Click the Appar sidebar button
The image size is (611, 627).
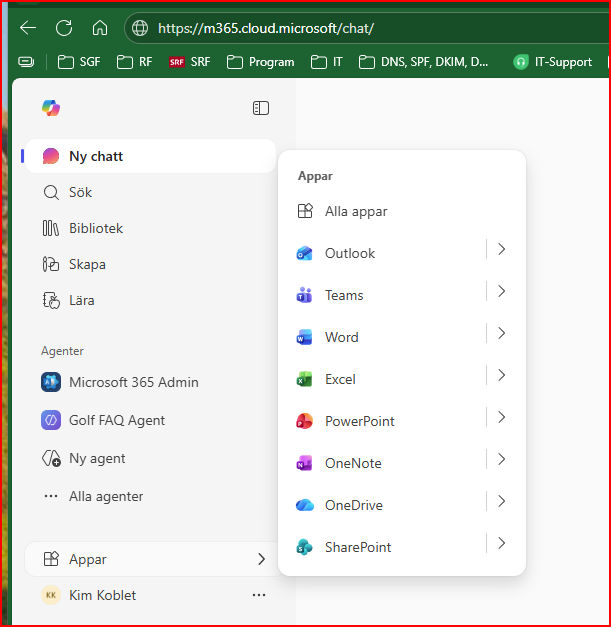[x=152, y=559]
